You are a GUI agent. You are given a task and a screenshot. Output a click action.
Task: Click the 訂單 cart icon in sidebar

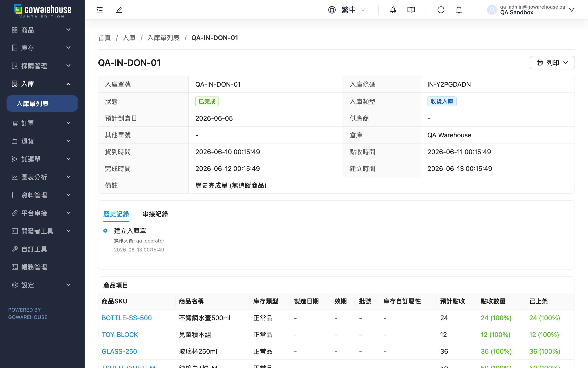point(14,123)
